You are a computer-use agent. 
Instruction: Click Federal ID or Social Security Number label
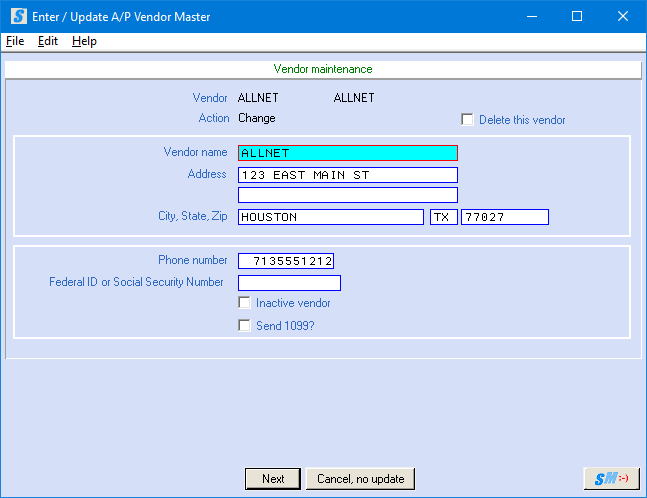[x=136, y=282]
